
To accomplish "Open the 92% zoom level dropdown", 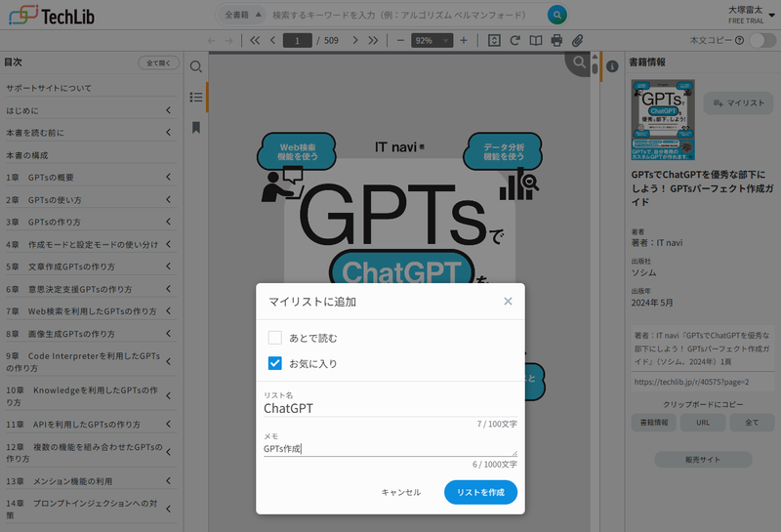I will coord(432,40).
